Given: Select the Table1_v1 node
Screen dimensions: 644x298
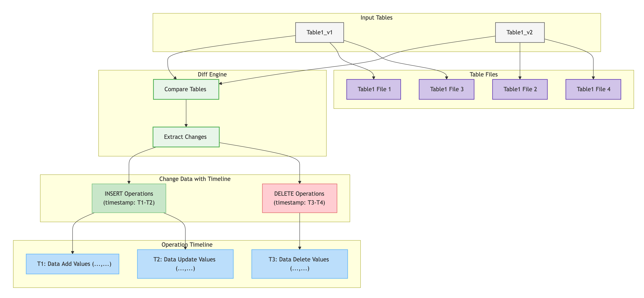Looking at the screenshot, I should tap(319, 32).
